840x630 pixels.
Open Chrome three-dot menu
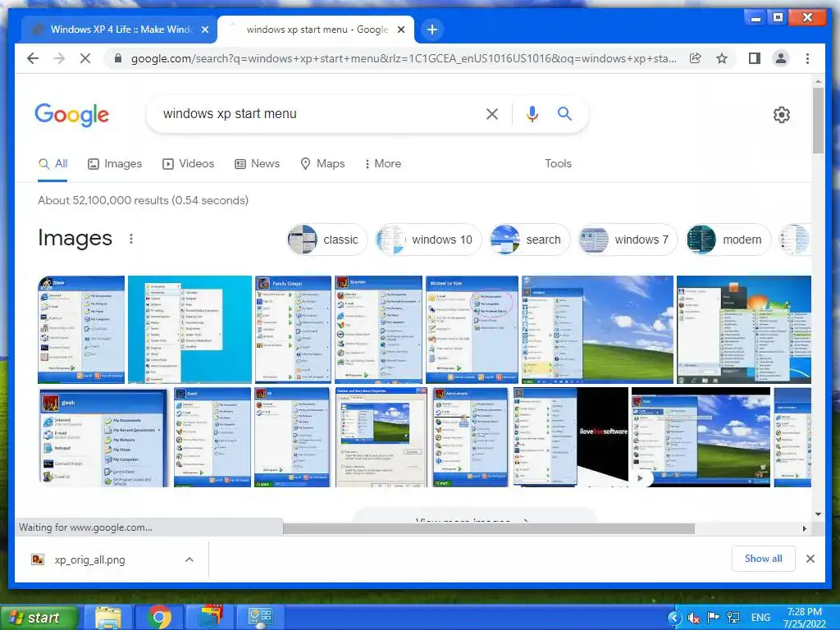807,58
